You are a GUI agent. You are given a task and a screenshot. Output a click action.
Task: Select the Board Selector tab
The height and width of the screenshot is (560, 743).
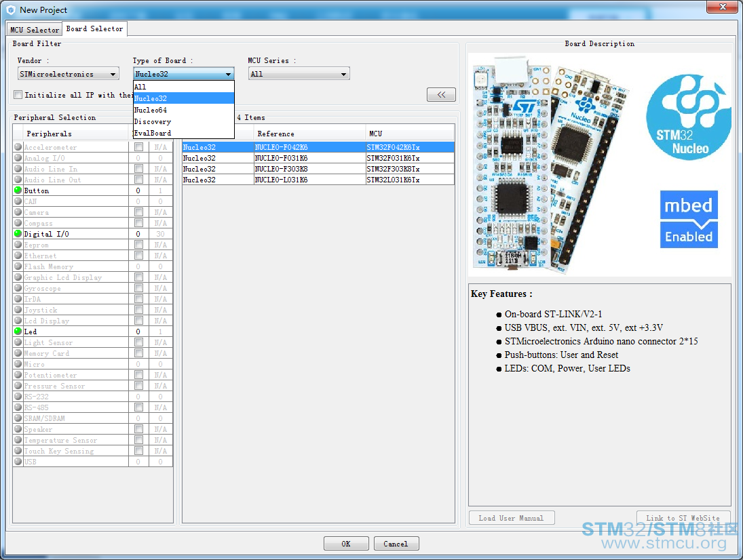tap(94, 28)
